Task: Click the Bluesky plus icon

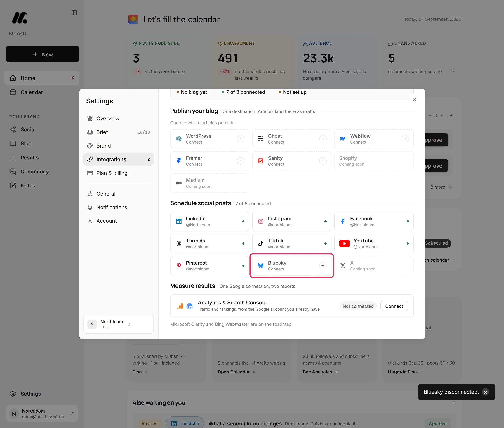Action: click(x=323, y=266)
